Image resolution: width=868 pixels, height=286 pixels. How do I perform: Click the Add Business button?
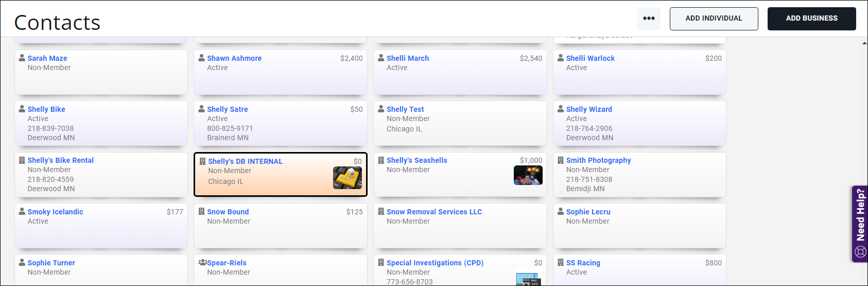[811, 19]
